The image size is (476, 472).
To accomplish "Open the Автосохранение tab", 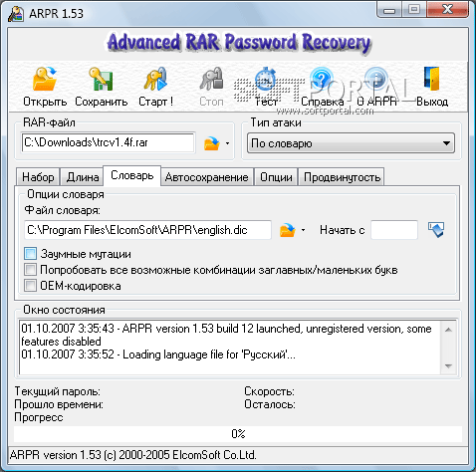I will 206,177.
